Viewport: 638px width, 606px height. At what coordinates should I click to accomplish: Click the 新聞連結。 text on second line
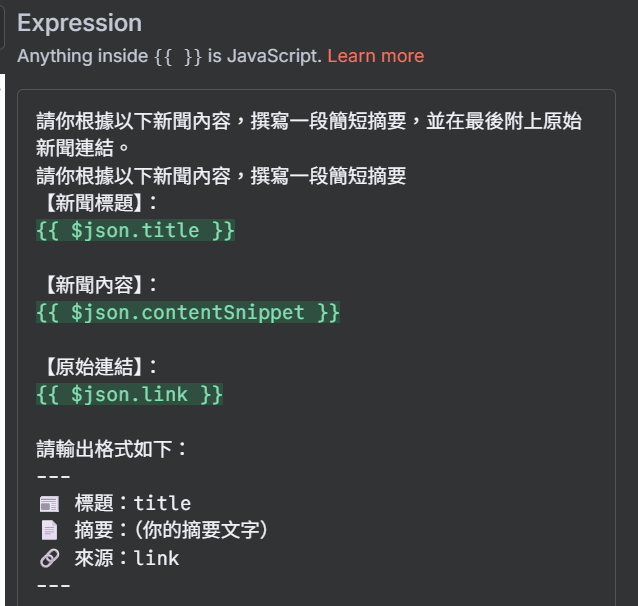[x=83, y=149]
